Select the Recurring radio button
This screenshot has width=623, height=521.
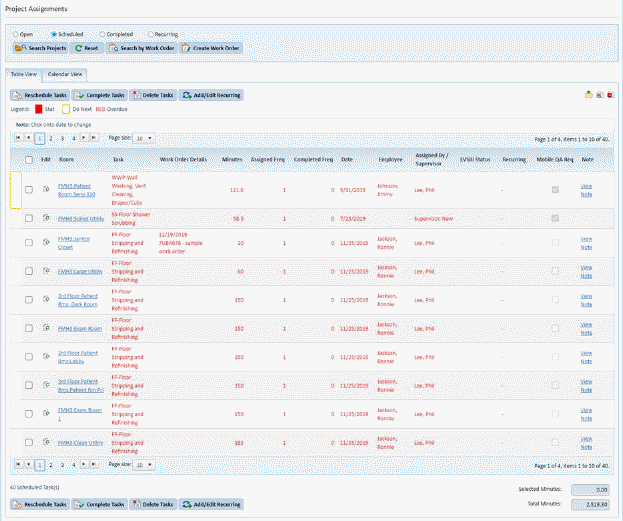coord(151,34)
